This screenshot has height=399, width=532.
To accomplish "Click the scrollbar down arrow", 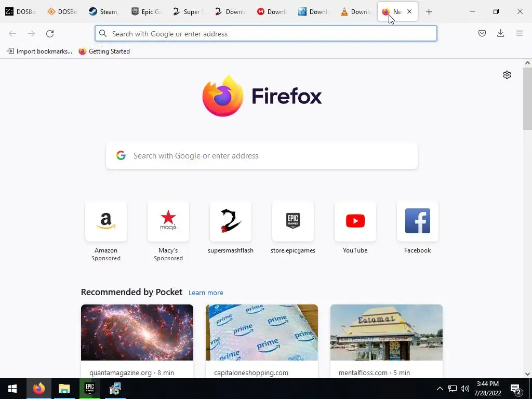I will (x=527, y=374).
